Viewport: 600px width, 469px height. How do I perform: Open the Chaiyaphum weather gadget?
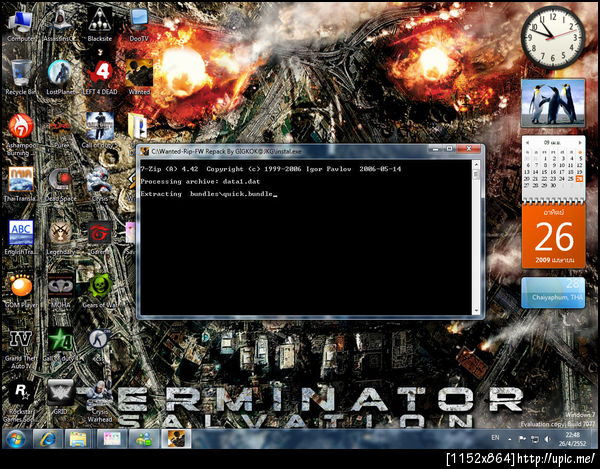553,293
